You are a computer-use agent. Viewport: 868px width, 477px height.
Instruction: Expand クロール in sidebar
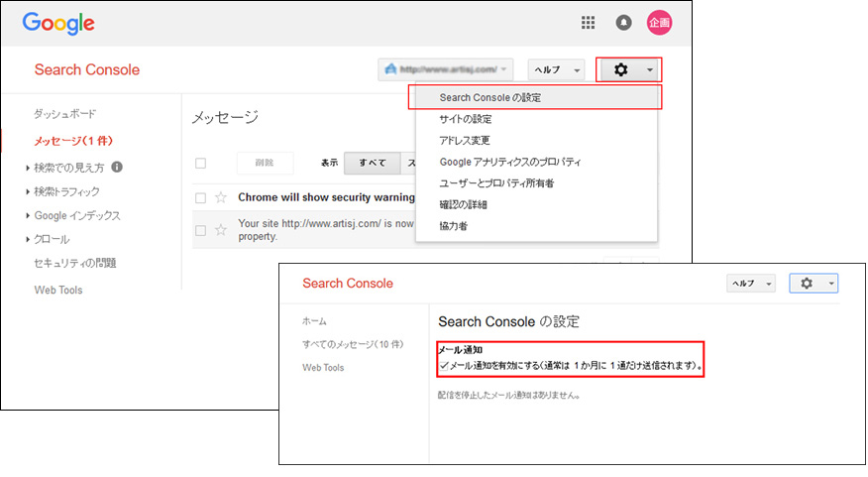tap(28, 239)
